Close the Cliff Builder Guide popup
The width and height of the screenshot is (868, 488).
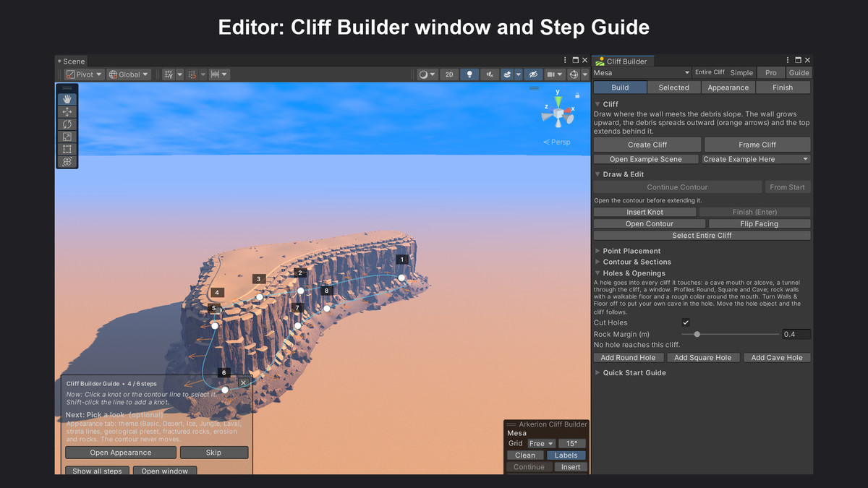tap(243, 383)
